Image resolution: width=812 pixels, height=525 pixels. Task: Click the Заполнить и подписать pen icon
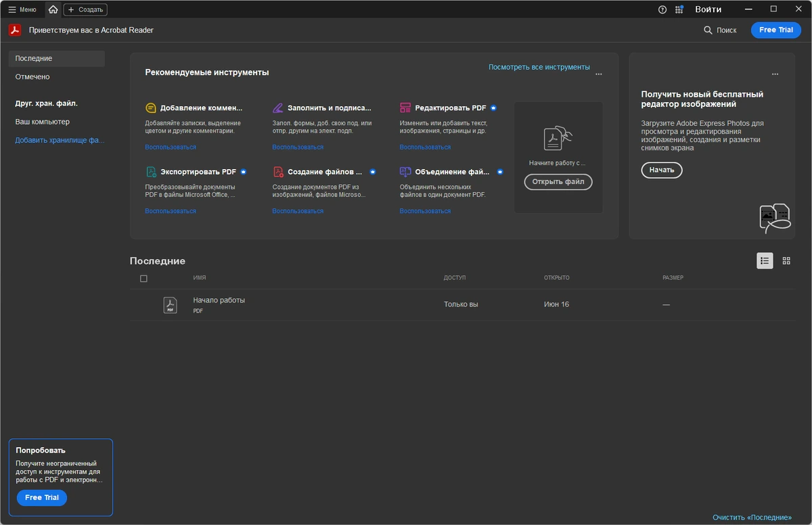(x=278, y=108)
